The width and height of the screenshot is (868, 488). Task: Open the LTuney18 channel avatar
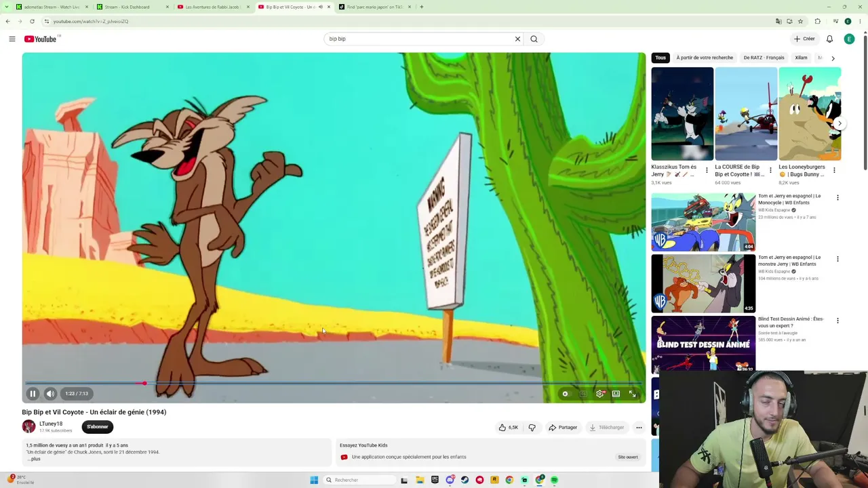28,426
